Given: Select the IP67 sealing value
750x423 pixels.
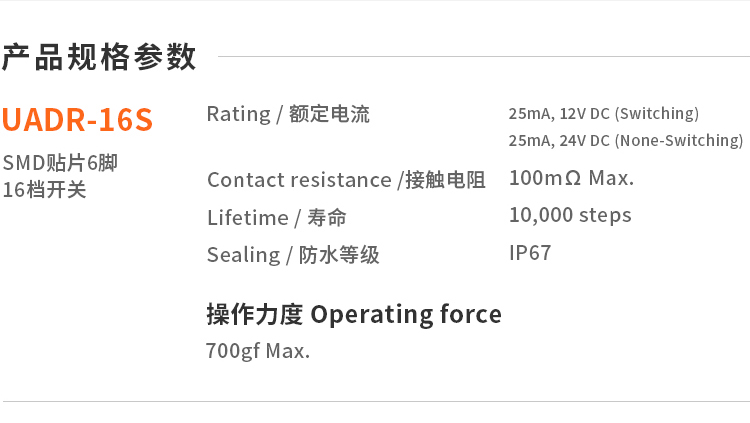Looking at the screenshot, I should coord(530,253).
